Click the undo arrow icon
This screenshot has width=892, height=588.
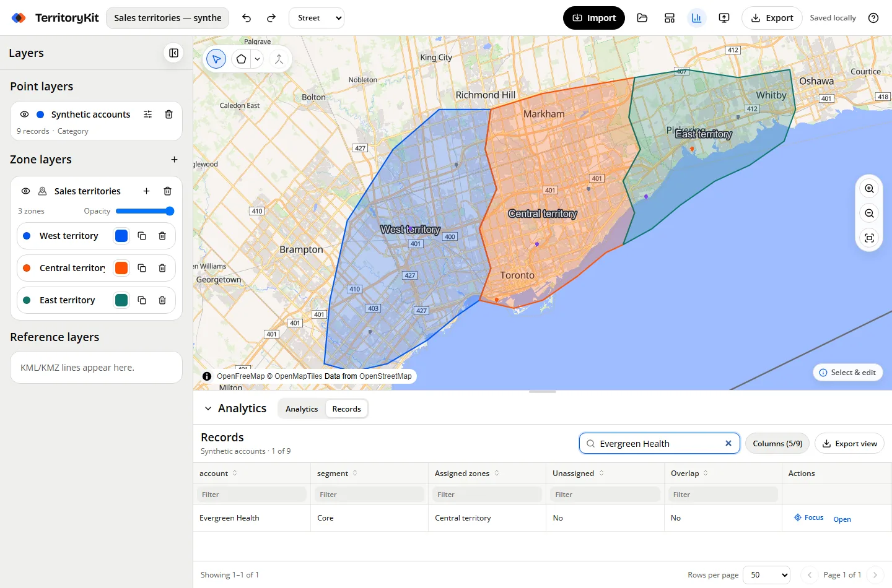click(247, 18)
